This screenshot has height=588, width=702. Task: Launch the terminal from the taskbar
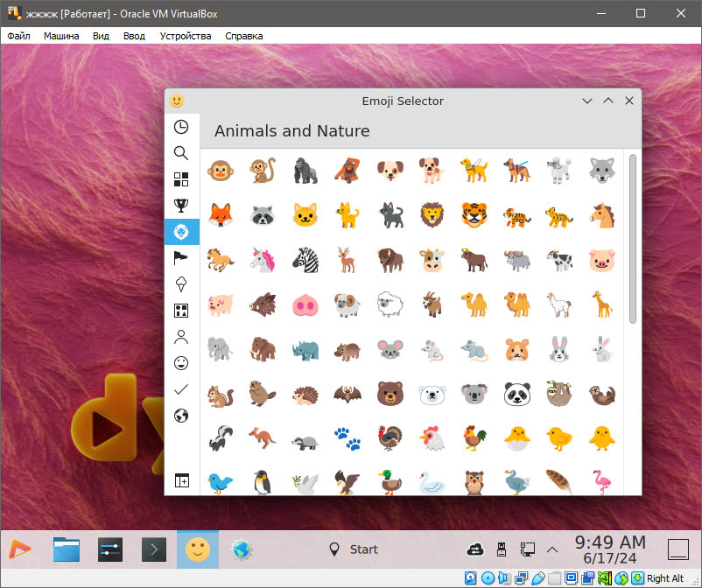point(154,549)
